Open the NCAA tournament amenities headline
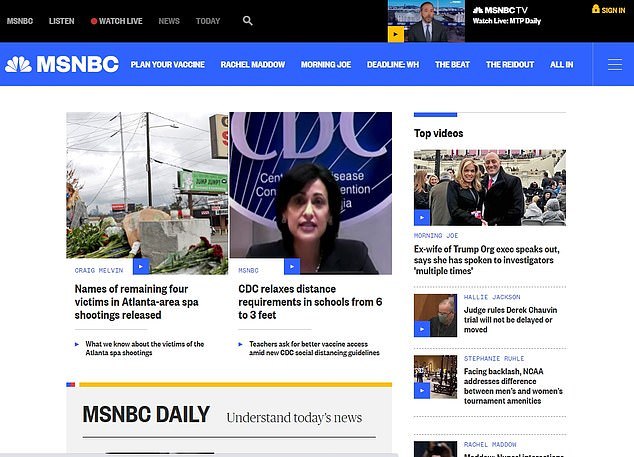634x457 pixels. (513, 386)
